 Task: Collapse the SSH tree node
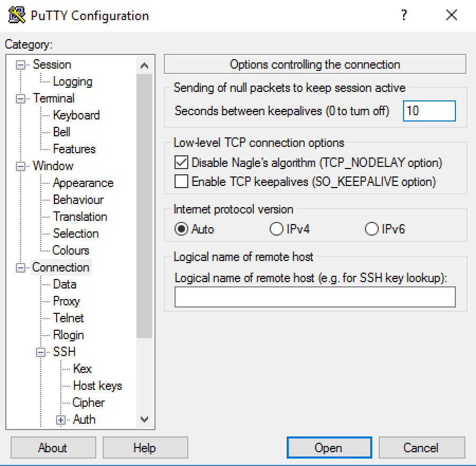[x=41, y=352]
